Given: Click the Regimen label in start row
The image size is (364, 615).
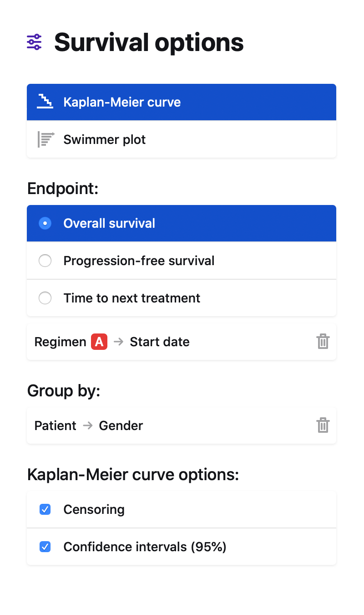Looking at the screenshot, I should point(60,342).
